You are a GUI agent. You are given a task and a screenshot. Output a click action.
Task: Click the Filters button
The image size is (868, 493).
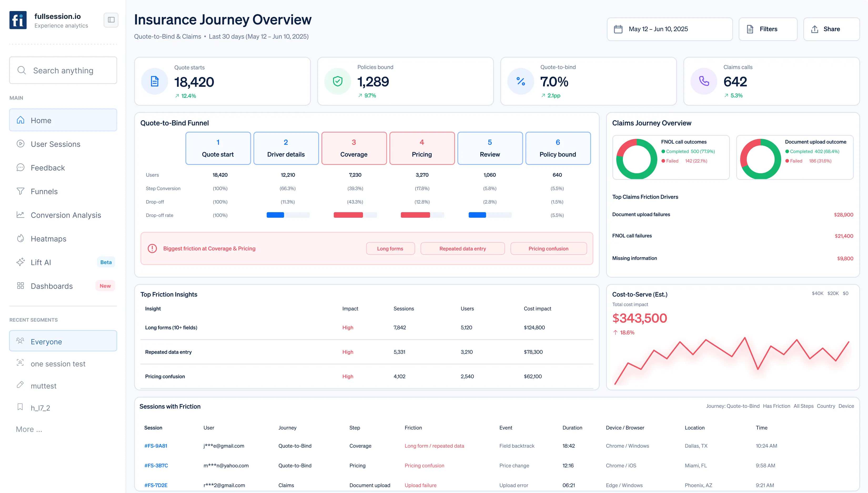[x=768, y=29]
